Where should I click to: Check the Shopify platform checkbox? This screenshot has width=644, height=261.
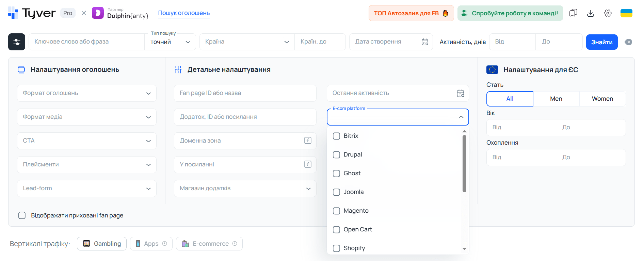click(336, 248)
